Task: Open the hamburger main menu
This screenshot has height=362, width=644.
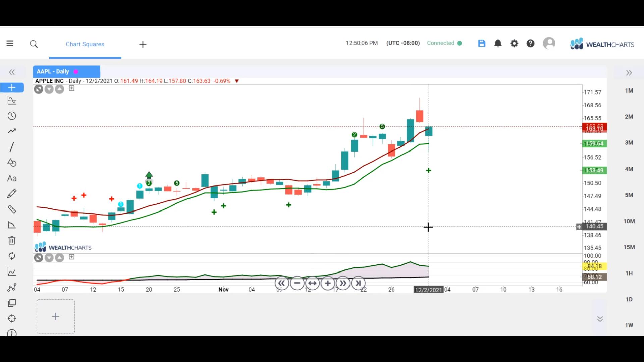Action: tap(10, 44)
